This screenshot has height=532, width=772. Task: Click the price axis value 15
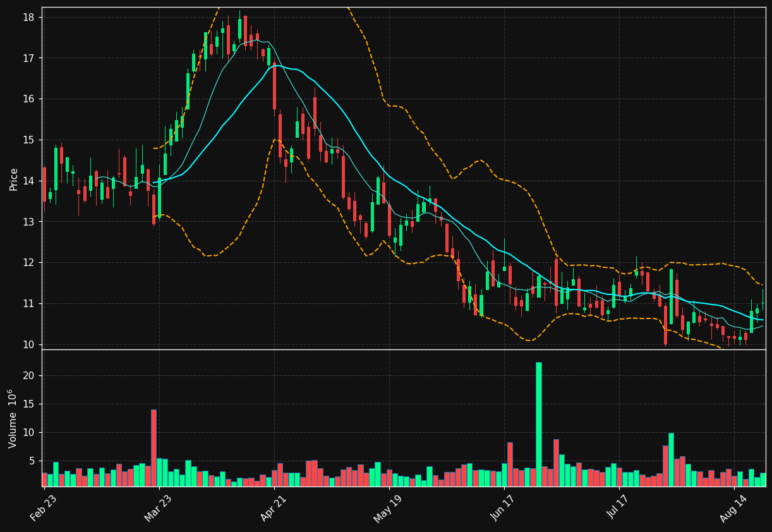point(28,140)
